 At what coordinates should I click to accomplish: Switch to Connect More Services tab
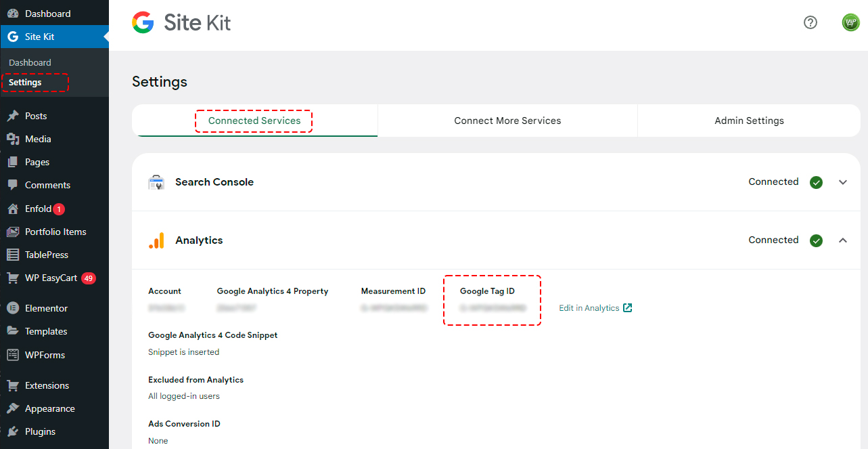[507, 121]
